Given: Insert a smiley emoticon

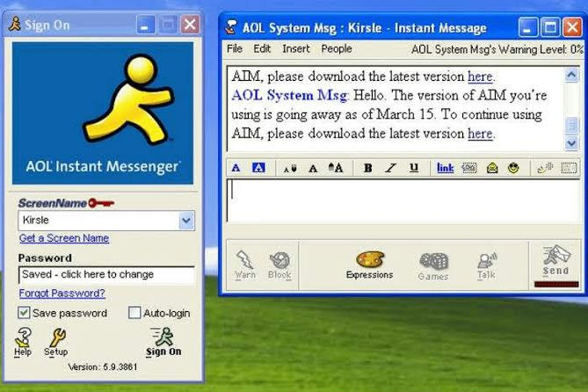Looking at the screenshot, I should pyautogui.click(x=513, y=168).
